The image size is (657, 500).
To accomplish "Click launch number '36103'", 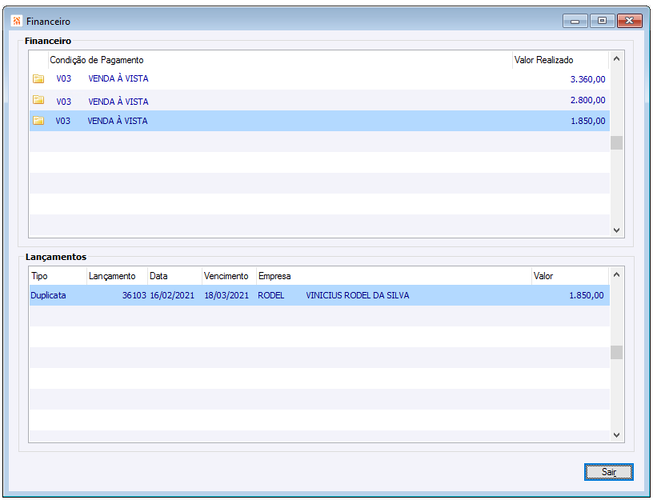I will click(x=134, y=295).
